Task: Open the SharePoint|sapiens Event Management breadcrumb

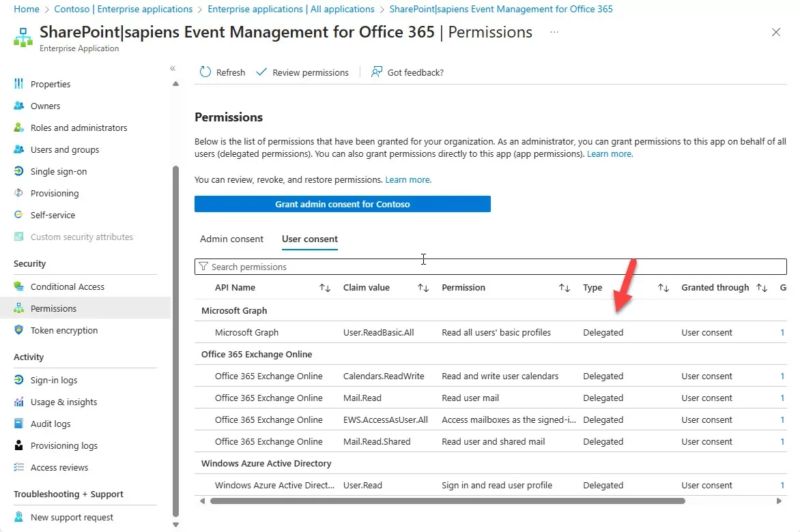Action: pyautogui.click(x=501, y=9)
